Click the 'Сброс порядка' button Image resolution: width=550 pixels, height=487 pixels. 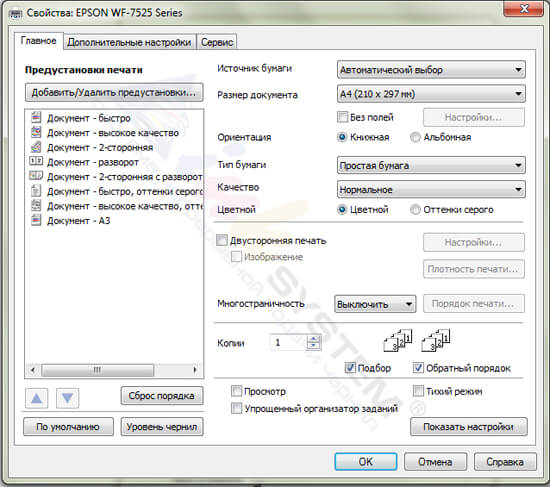point(162,396)
